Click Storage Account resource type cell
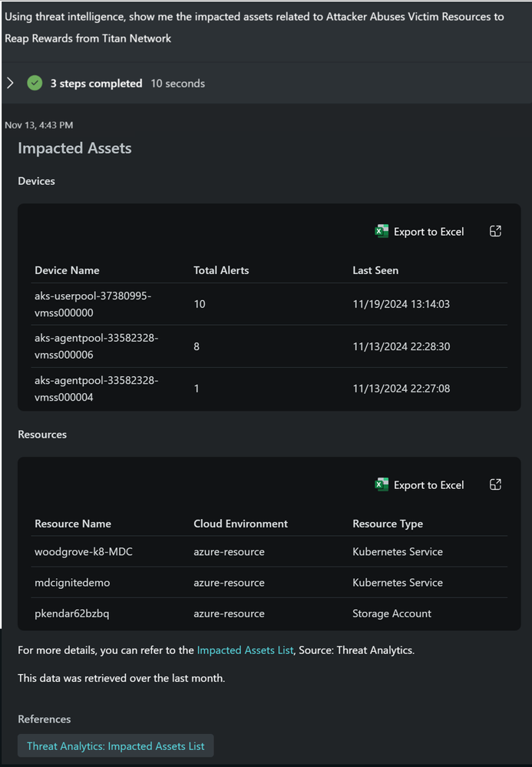This screenshot has height=767, width=532. [x=392, y=613]
